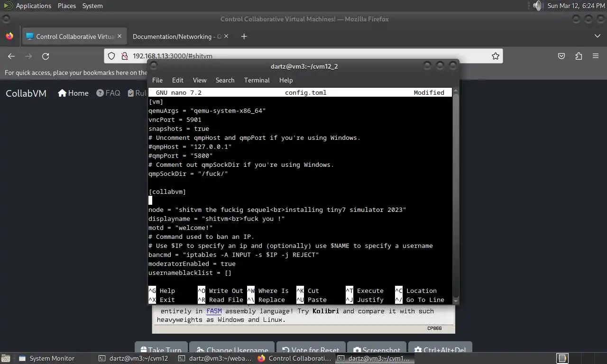The height and width of the screenshot is (364, 607).
Task: Open the terminal Search menu
Action: [x=225, y=80]
